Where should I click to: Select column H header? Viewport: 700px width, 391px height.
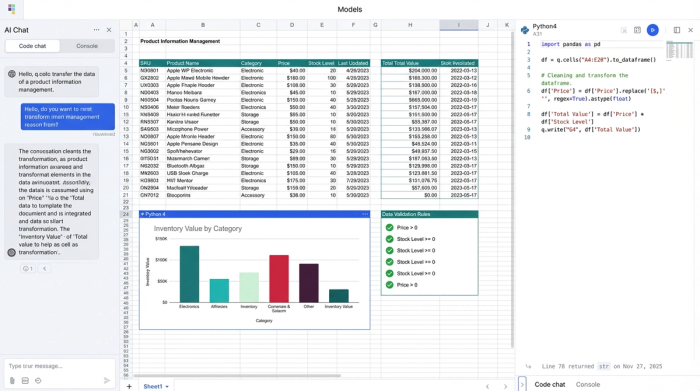point(410,25)
